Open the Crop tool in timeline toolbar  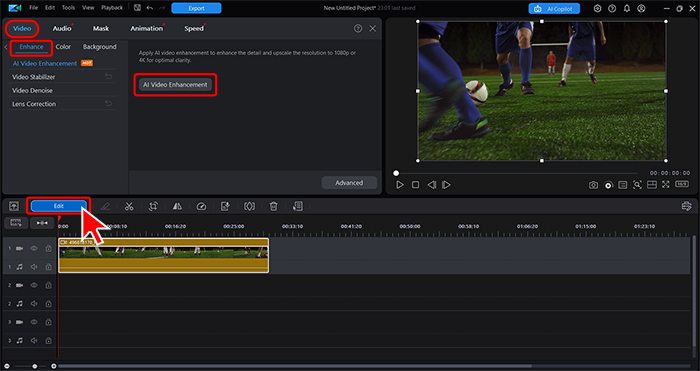[153, 206]
